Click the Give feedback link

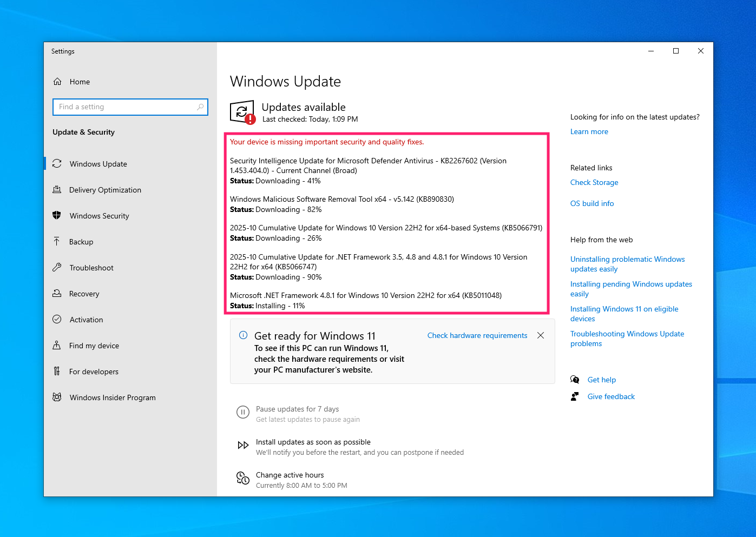[x=611, y=396]
